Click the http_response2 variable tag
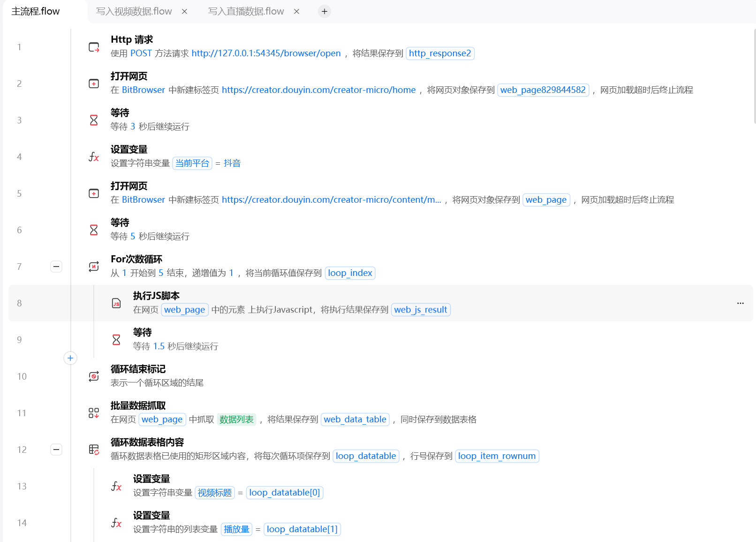This screenshot has height=542, width=756. tap(440, 53)
